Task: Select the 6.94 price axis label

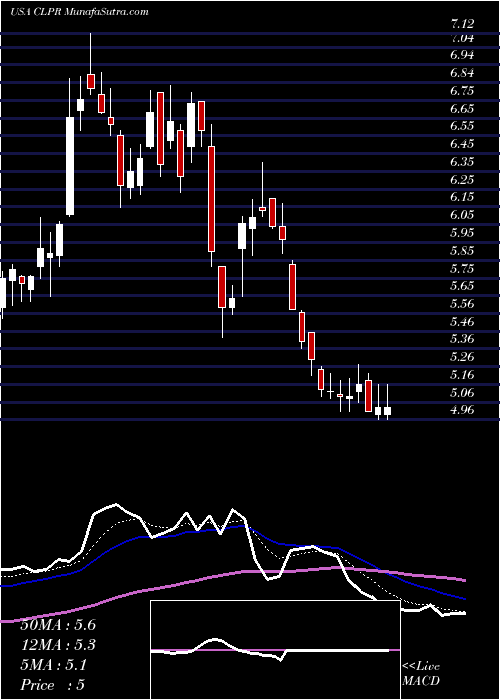Action: (x=462, y=55)
